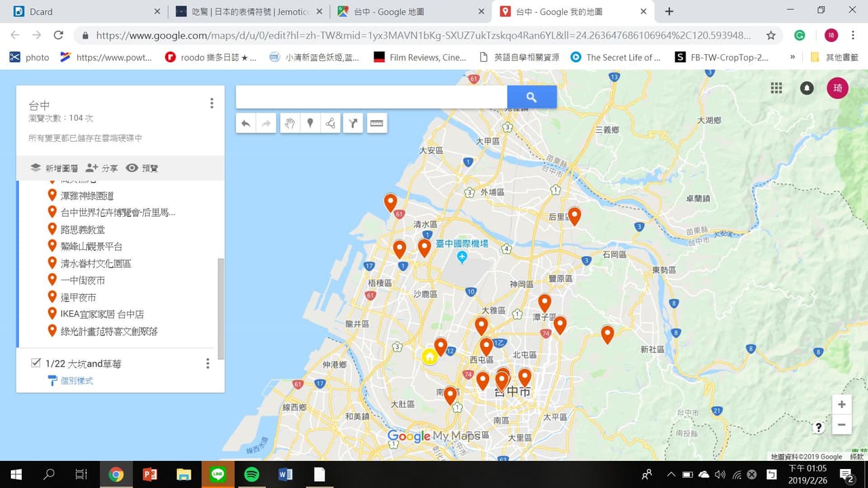The height and width of the screenshot is (488, 868).
Task: Open layer options menu for 1/22 大坑and草莓
Action: pos(208,364)
